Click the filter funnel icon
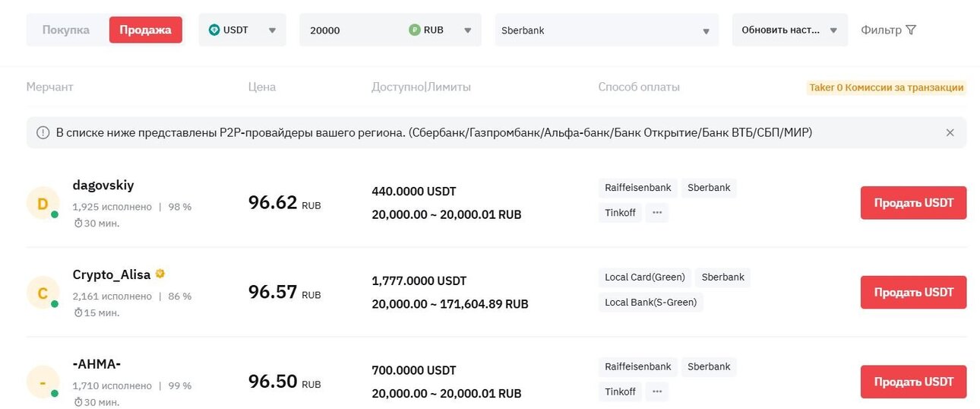This screenshot has height=409, width=980. 912,30
